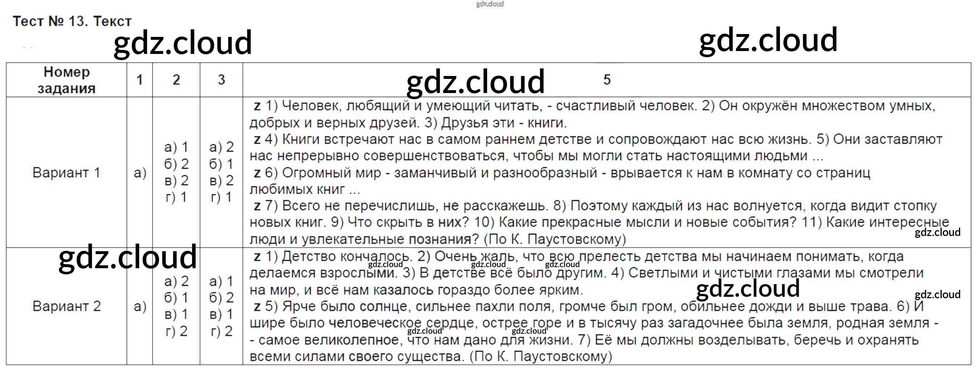980x371 pixels.
Task: Click answer "а)" in Вариант 2 column 1
Action: [140, 306]
